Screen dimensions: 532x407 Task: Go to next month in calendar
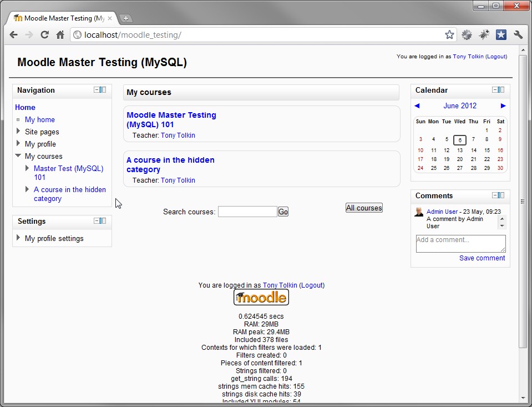[x=503, y=105]
